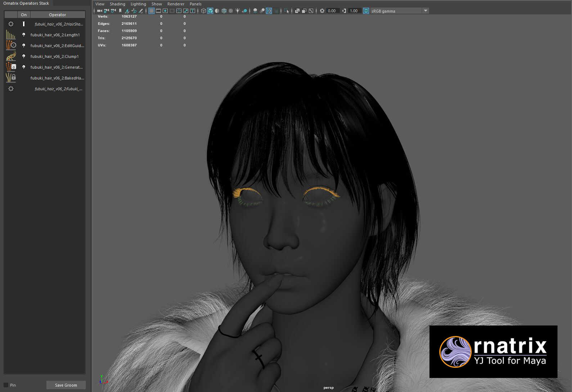Click the On column header
This screenshot has width=572, height=392.
coord(24,15)
